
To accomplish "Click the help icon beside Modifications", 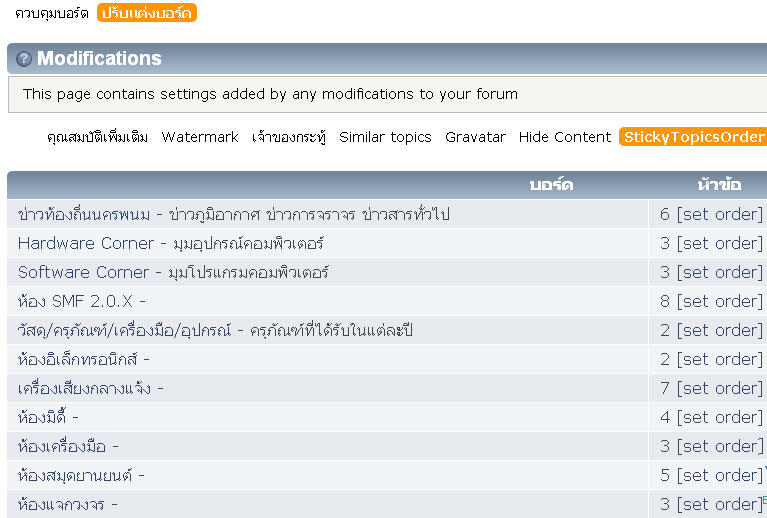I will coord(24,59).
